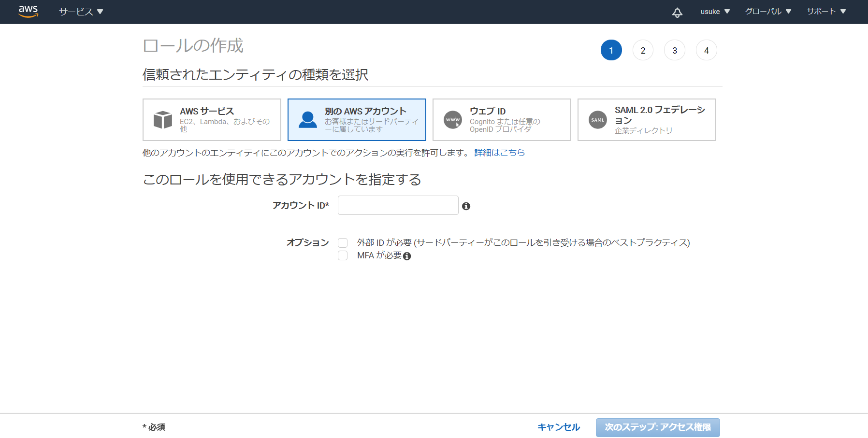The image size is (868, 438).
Task: Jump to wizard step 1
Action: (611, 50)
